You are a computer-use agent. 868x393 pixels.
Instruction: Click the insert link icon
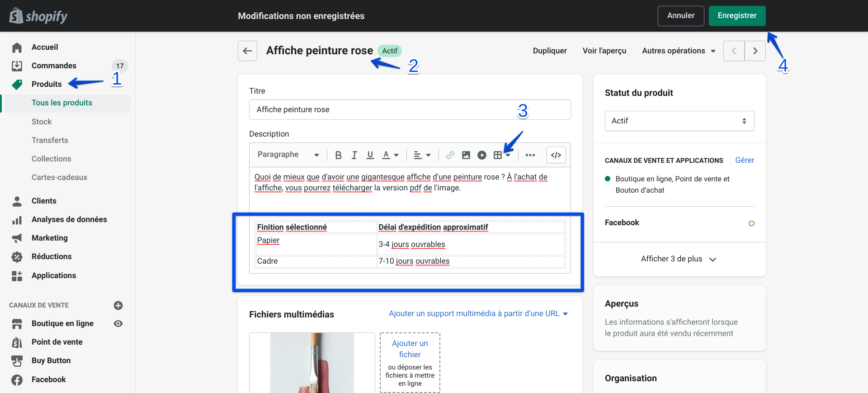coord(450,155)
